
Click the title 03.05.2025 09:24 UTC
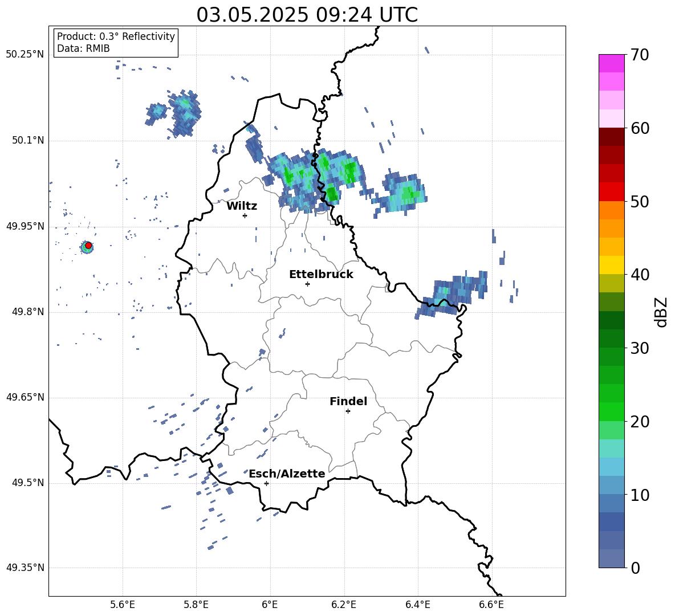(x=307, y=15)
